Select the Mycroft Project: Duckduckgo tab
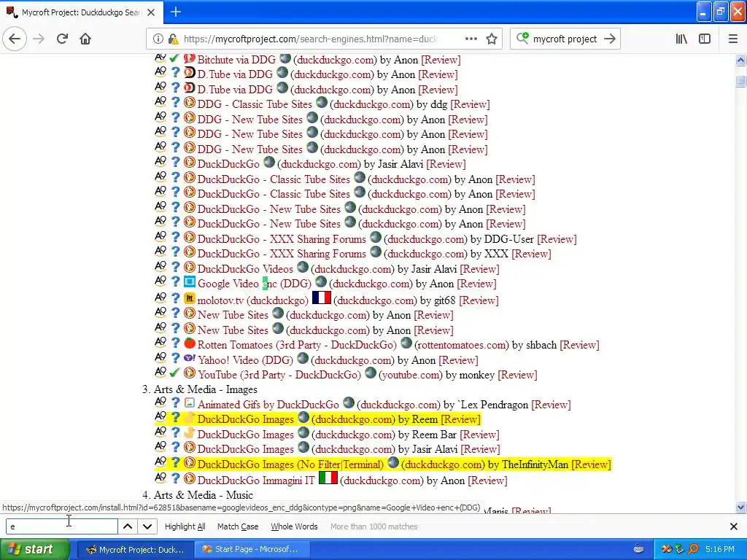 (x=81, y=12)
